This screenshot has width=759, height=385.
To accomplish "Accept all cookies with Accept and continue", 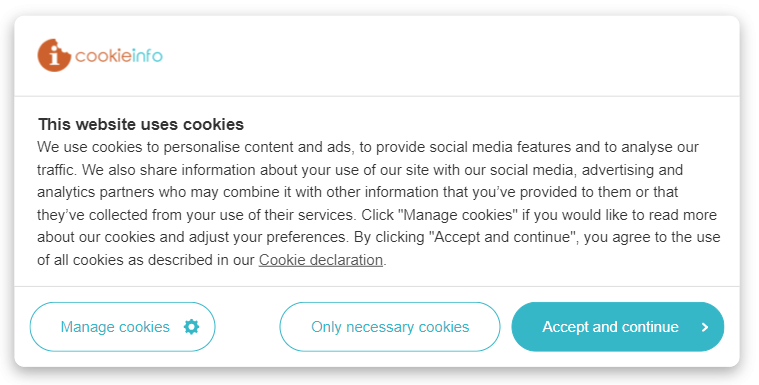I will 618,327.
